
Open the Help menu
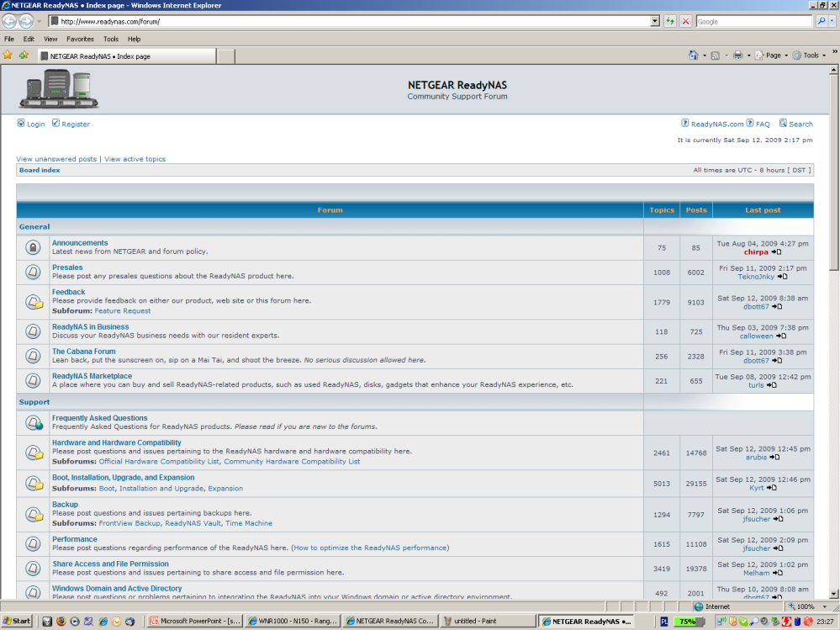pos(134,39)
